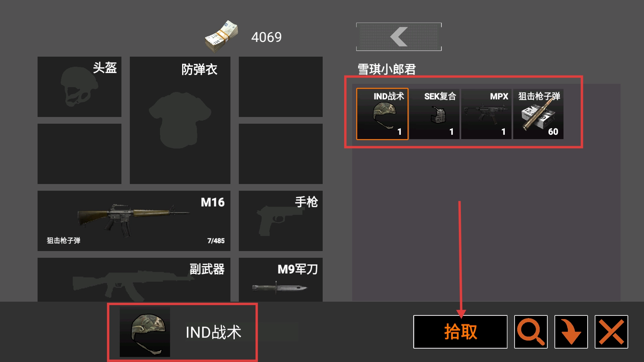Select the 副武器 secondary weapon slot
Image resolution: width=644 pixels, height=362 pixels.
(x=134, y=280)
